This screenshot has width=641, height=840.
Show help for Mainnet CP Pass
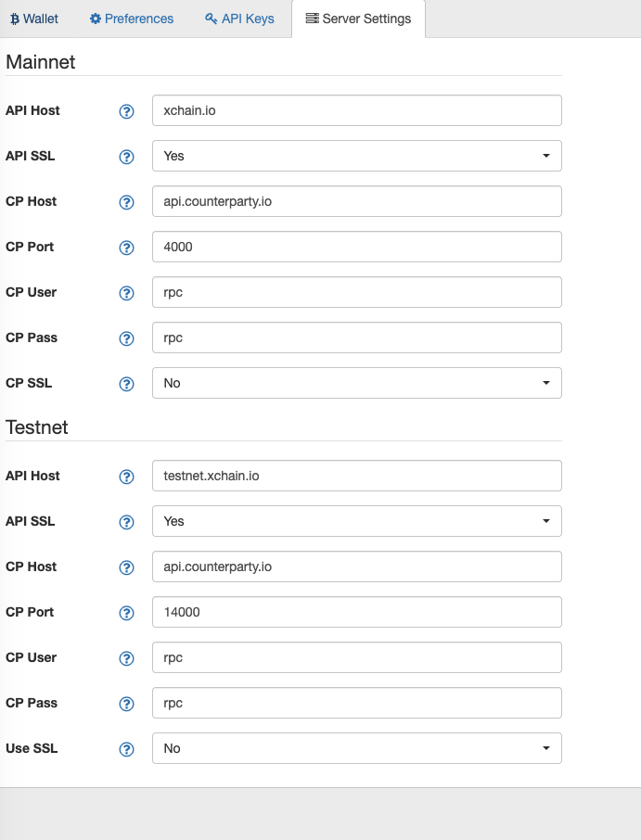point(126,338)
